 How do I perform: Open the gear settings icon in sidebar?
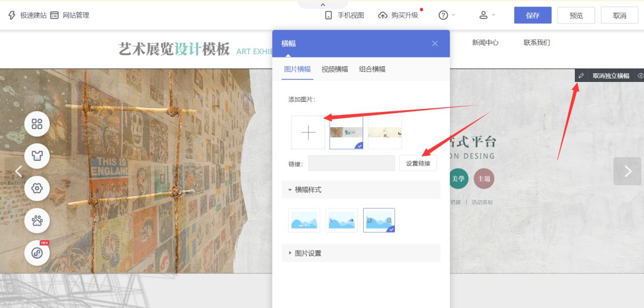click(x=37, y=188)
